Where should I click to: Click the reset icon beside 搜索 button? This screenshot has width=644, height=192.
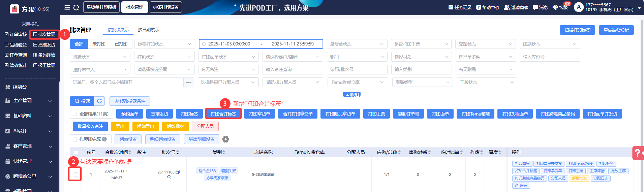[x=99, y=101]
